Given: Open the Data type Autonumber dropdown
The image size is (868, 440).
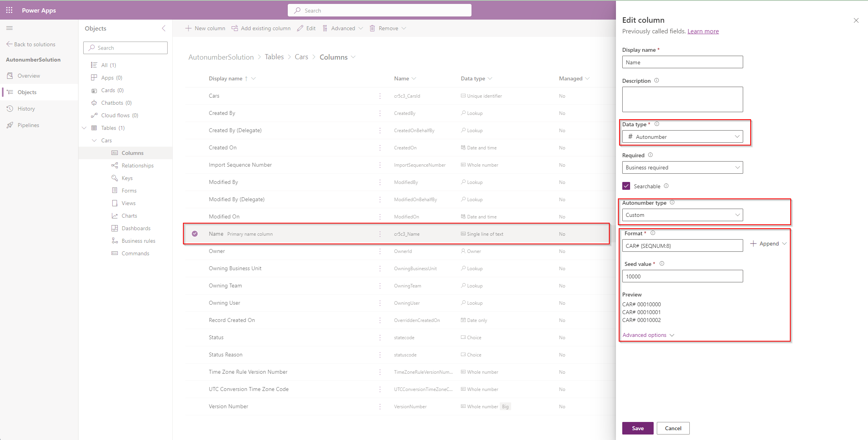Looking at the screenshot, I should click(x=682, y=136).
